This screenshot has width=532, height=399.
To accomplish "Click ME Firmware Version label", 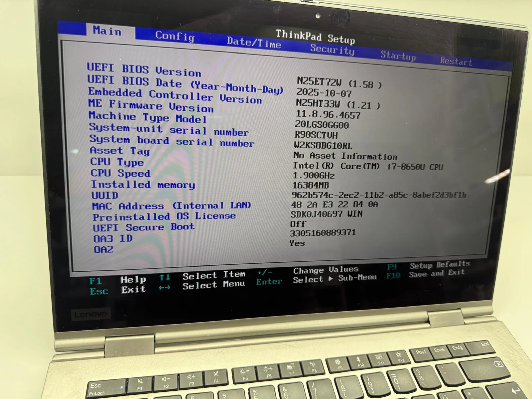I will coord(151,106).
